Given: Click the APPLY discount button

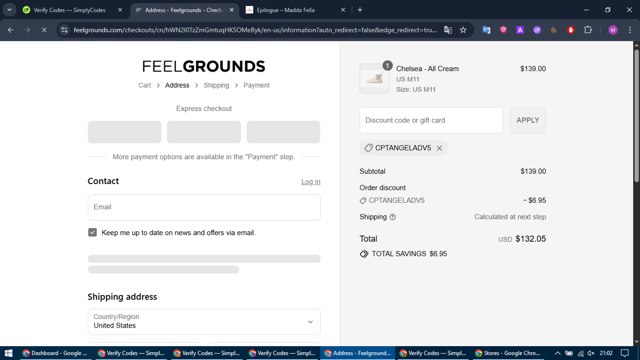Looking at the screenshot, I should (x=528, y=120).
